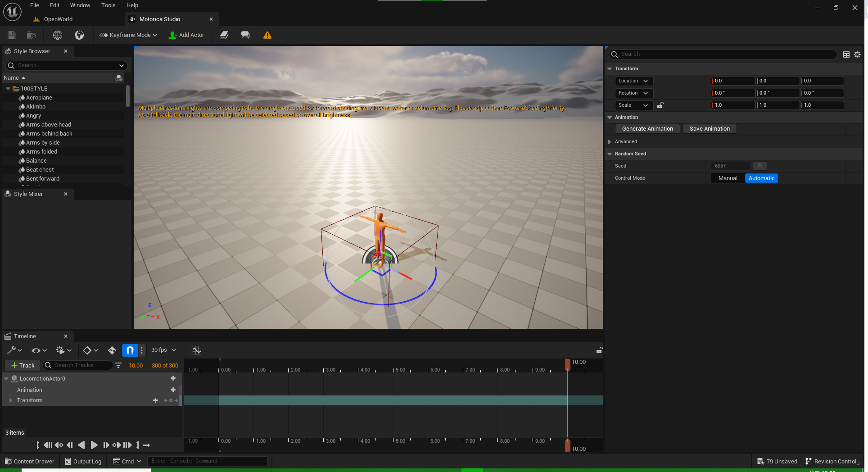Open Scale type dropdown
Screen dimensions: 868x472
coord(634,105)
